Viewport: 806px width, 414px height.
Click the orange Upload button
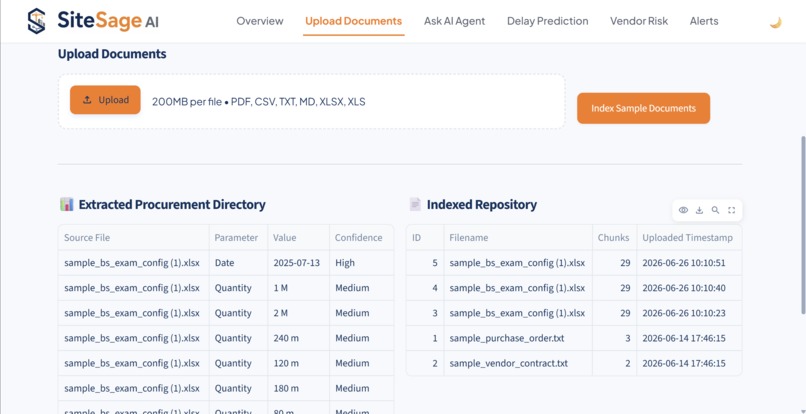pos(105,100)
